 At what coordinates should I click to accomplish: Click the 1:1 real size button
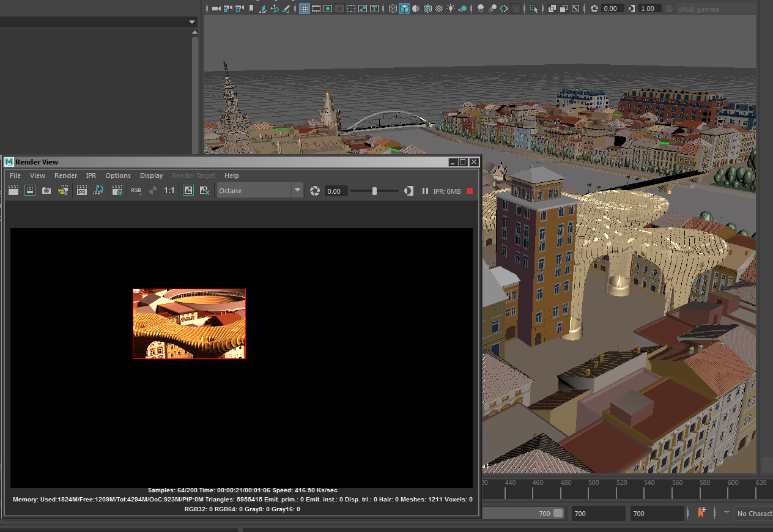[x=169, y=191]
